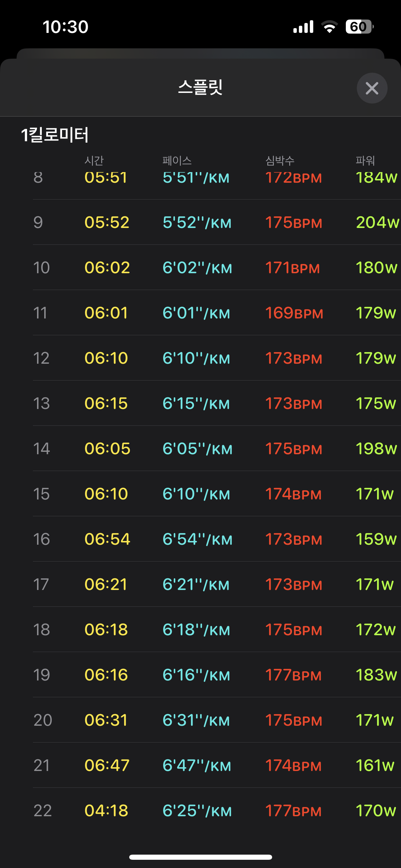This screenshot has width=401, height=868.
Task: Tap split 10 pace 6'02''/KM
Action: coord(197,268)
